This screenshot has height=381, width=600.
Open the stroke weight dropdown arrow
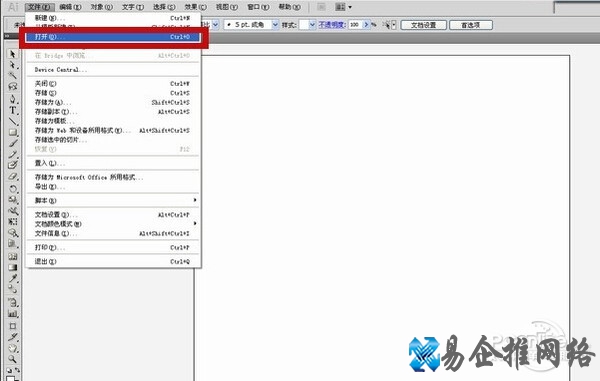[x=215, y=25]
